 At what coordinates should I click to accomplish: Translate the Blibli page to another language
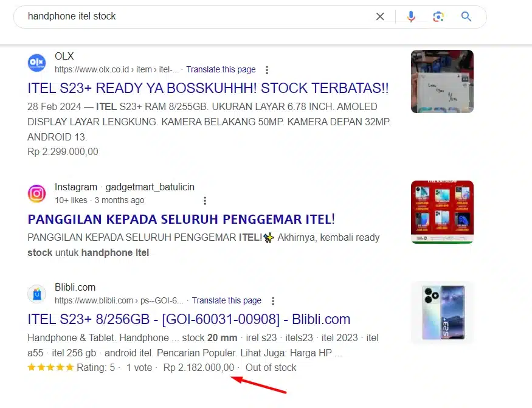pyautogui.click(x=226, y=300)
